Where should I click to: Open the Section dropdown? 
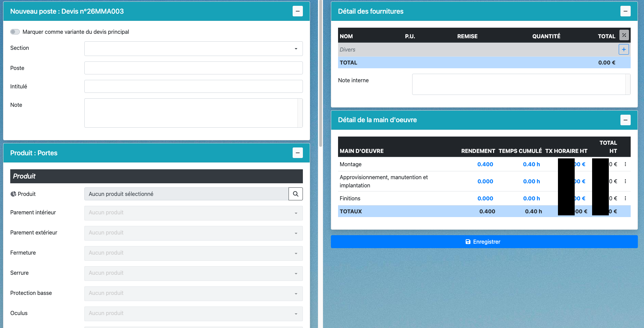pyautogui.click(x=193, y=48)
